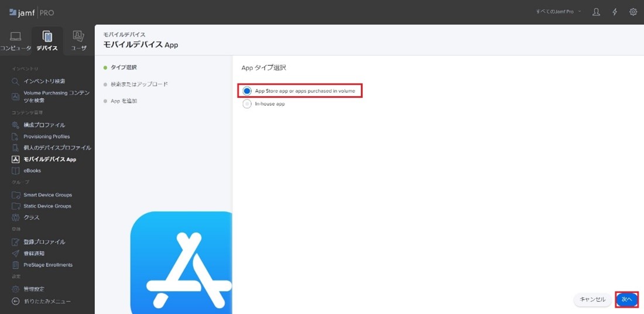Viewport: 644px width, 314px height.
Task: Open 登録プロファイル in sidebar
Action: pyautogui.click(x=44, y=242)
